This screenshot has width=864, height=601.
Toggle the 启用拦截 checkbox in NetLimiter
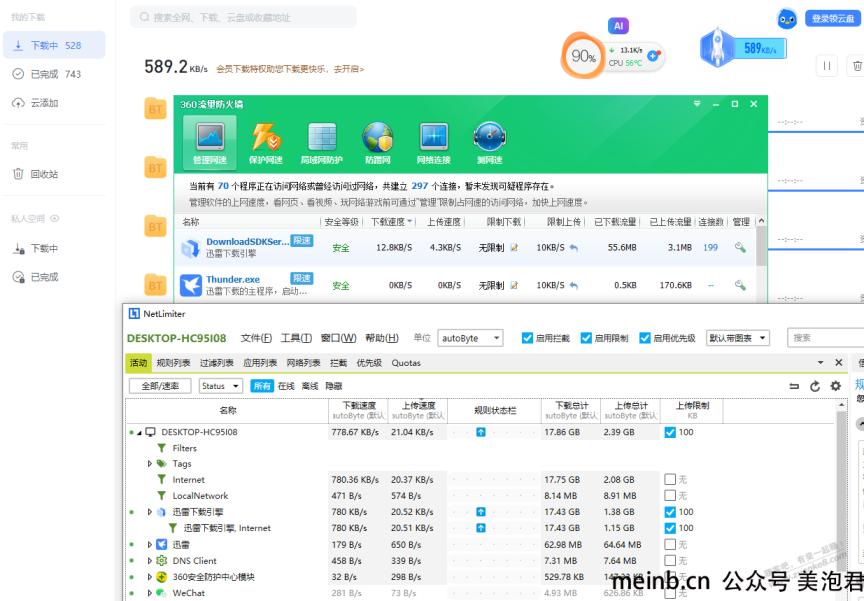pos(527,338)
